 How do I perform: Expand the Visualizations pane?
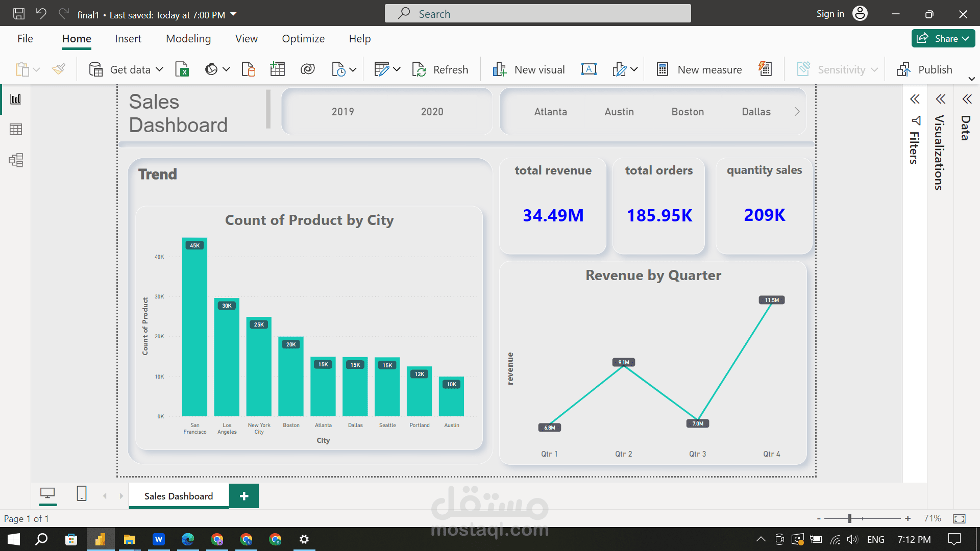point(940,99)
